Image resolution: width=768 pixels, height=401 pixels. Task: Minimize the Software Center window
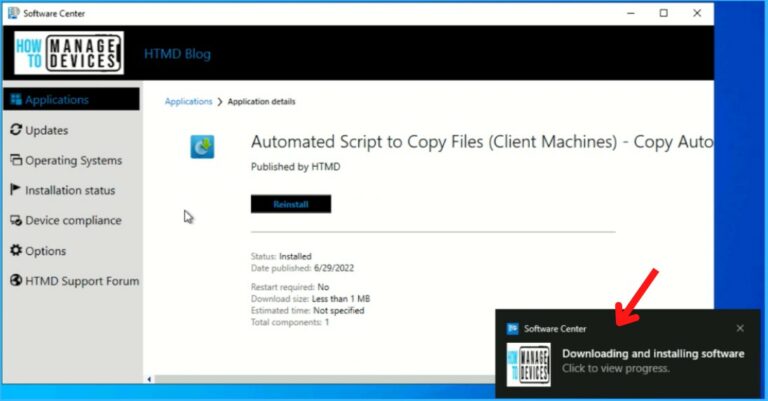click(x=631, y=13)
